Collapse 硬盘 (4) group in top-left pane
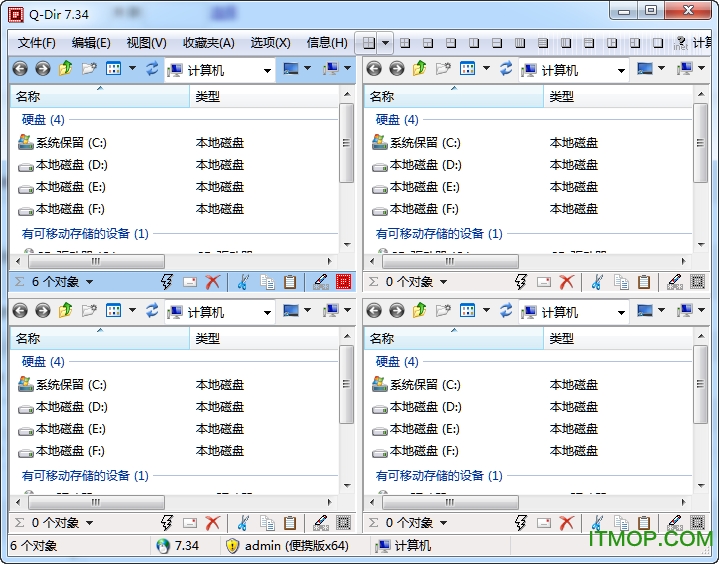 pyautogui.click(x=43, y=120)
